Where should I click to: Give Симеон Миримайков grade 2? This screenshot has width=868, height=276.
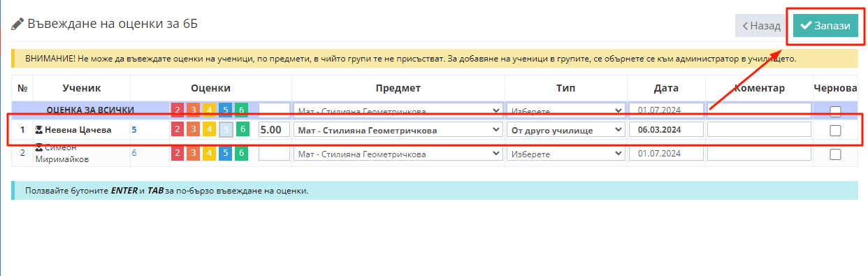coord(178,153)
